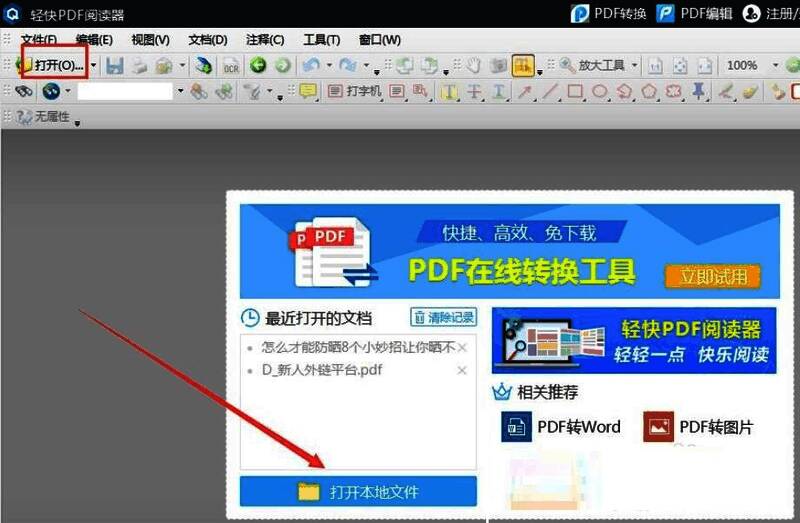The height and width of the screenshot is (523, 800).
Task: Click the yellow sticky note comment icon
Action: point(308,91)
